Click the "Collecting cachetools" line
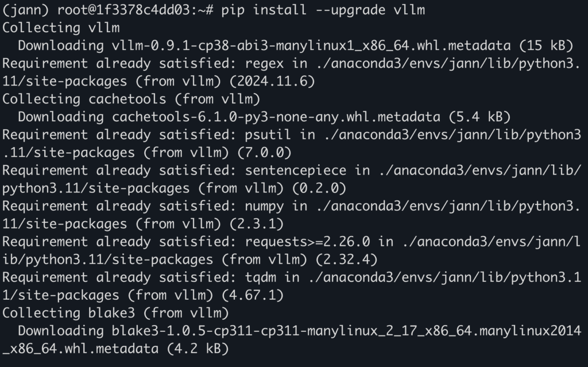The width and height of the screenshot is (588, 367). coord(131,99)
